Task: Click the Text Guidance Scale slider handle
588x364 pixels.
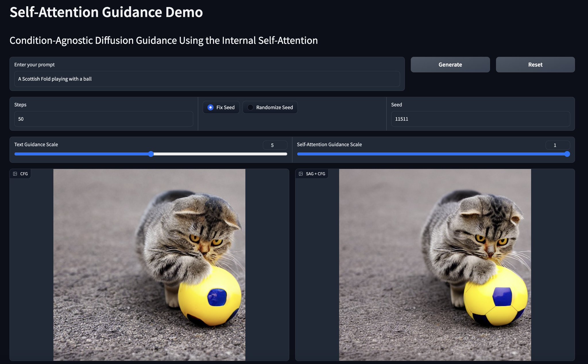Action: pyautogui.click(x=151, y=154)
